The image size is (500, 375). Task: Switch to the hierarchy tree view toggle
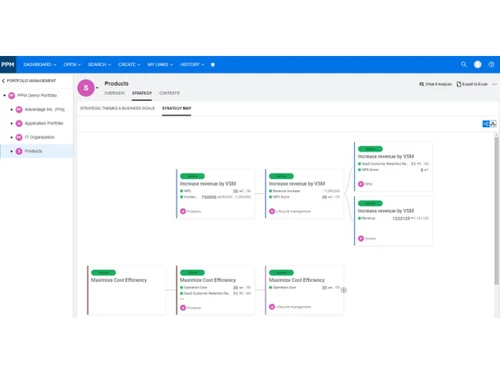click(x=493, y=124)
